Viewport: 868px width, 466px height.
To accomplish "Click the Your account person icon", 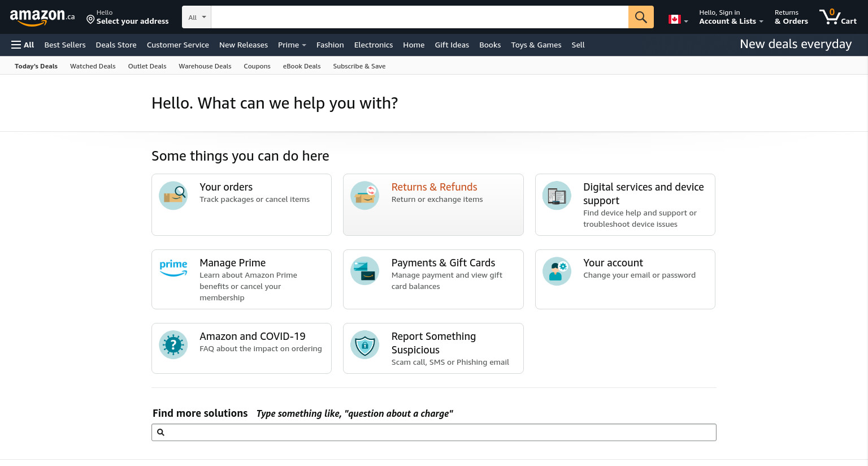I will pos(557,271).
